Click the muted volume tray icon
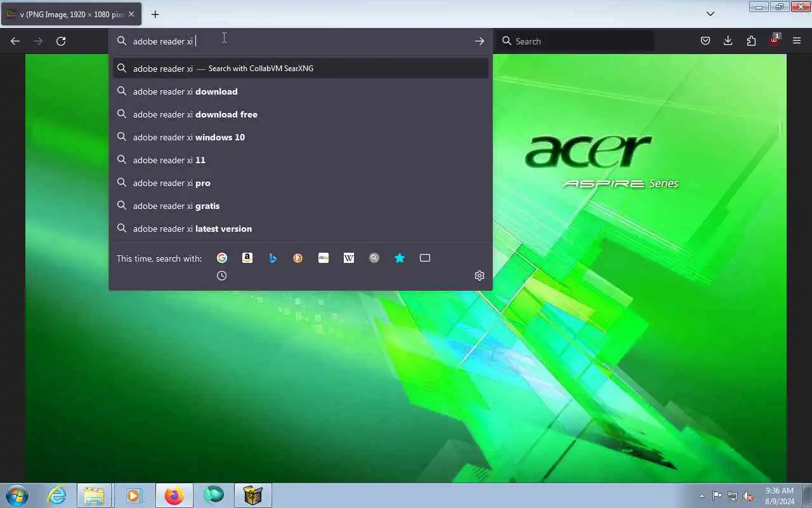Viewport: 812px width, 508px height. 749,496
